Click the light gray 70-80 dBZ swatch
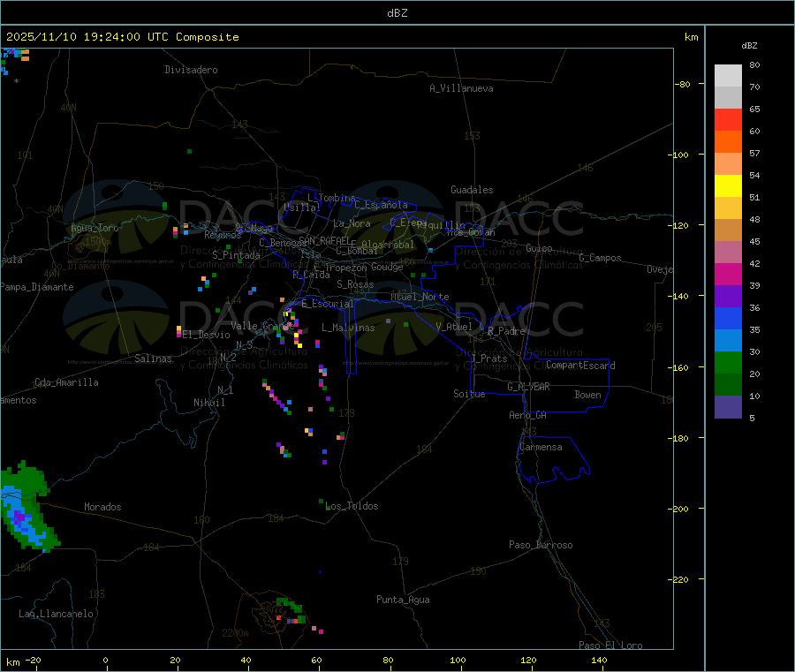The image size is (795, 672). click(728, 76)
